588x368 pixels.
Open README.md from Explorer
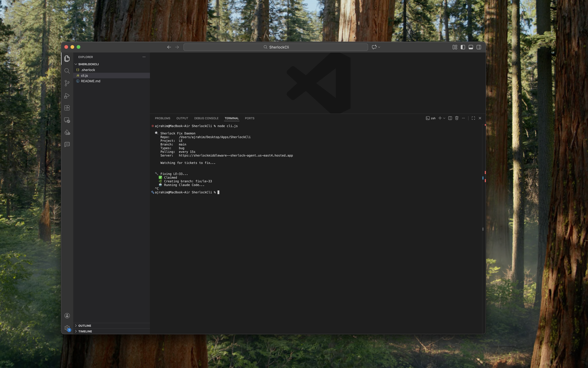pyautogui.click(x=90, y=81)
